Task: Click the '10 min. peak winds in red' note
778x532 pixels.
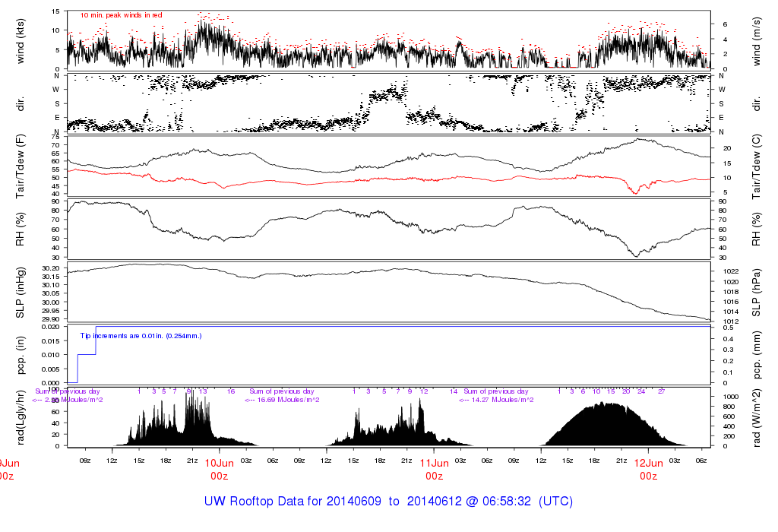Action: point(121,15)
